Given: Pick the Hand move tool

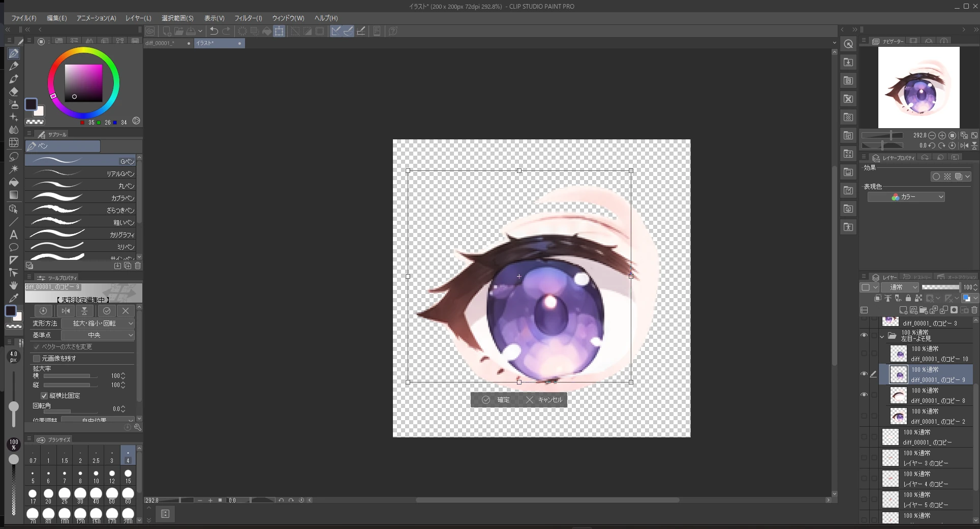Looking at the screenshot, I should [14, 285].
